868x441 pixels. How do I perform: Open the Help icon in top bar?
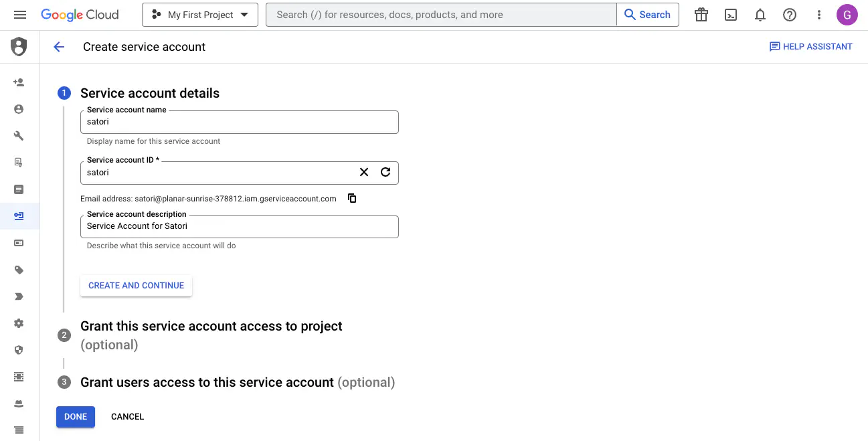point(790,14)
